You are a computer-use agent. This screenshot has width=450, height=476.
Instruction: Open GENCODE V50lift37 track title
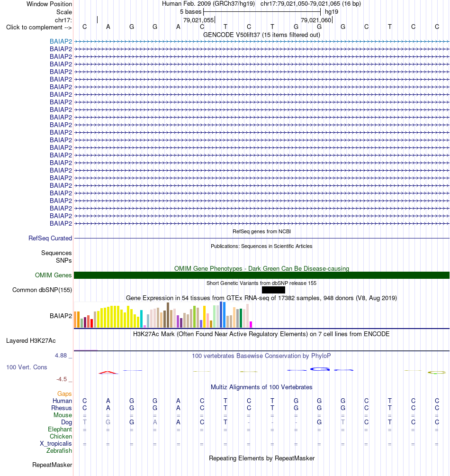pos(261,35)
